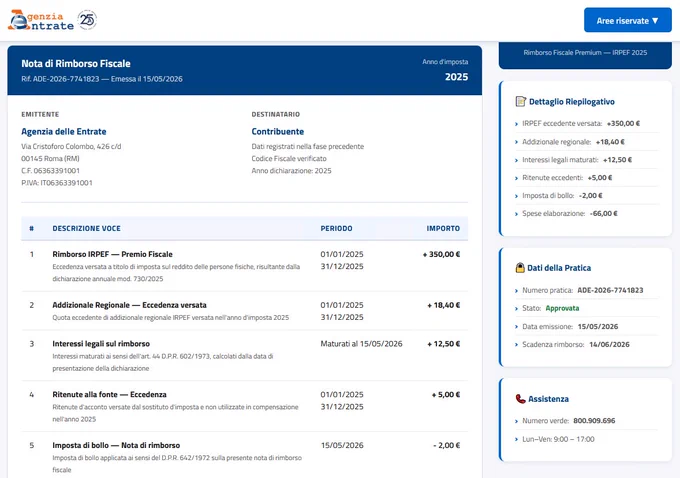Click the Maturati al 15/05/2026 period cell
This screenshot has width=680, height=478.
(361, 344)
